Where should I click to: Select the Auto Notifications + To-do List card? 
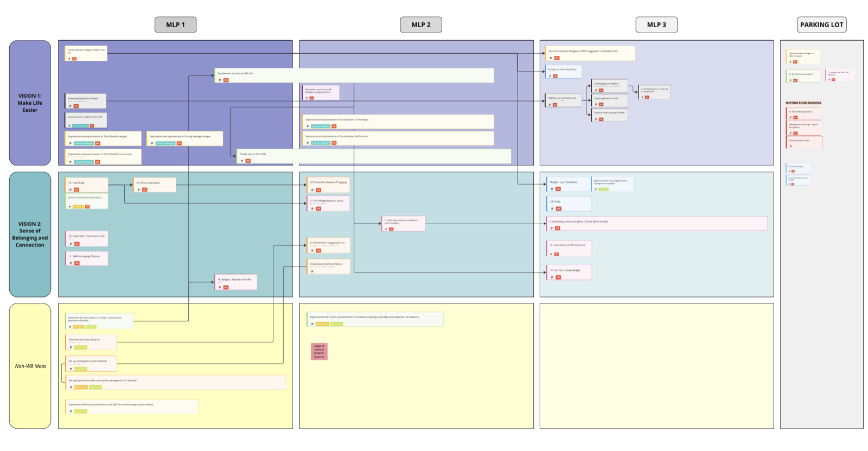click(654, 92)
